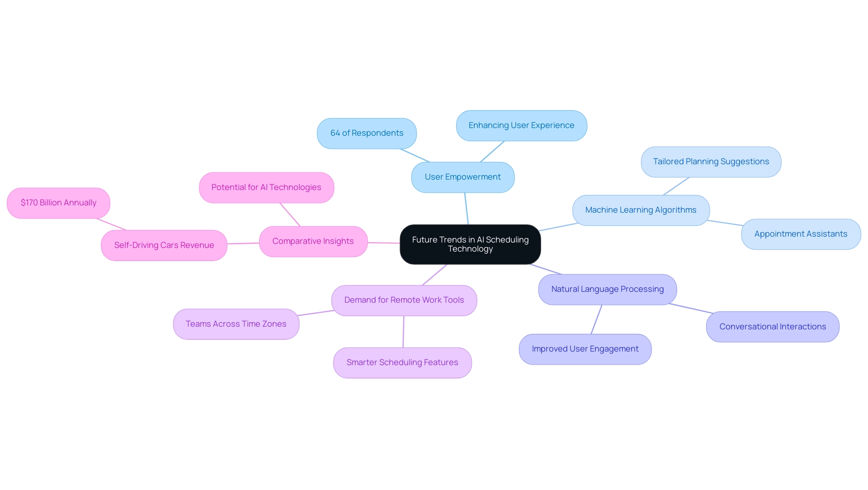Image resolution: width=868 pixels, height=490 pixels.
Task: Open context menu on 'Potential for AI Technologies'
Action: tap(266, 187)
